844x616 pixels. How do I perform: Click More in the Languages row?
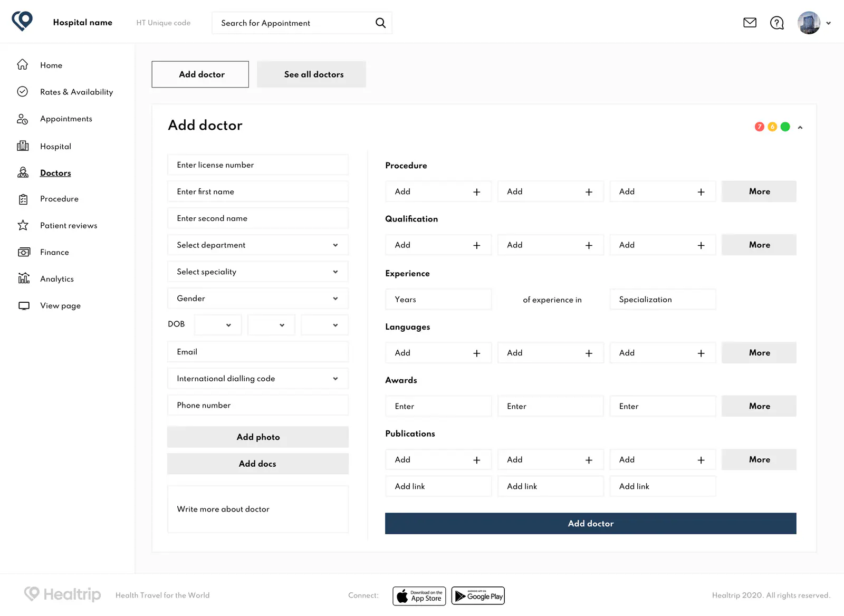point(759,353)
